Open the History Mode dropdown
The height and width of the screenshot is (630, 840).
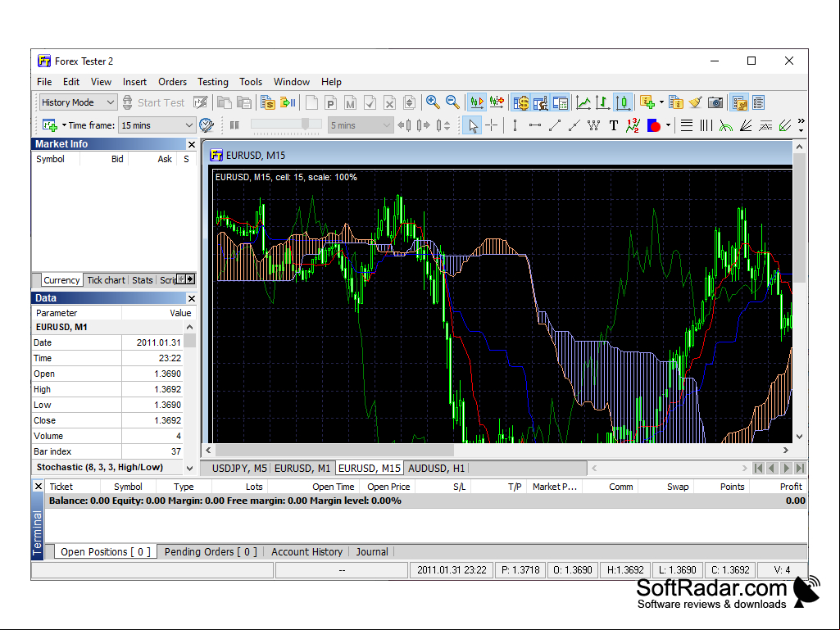[78, 102]
